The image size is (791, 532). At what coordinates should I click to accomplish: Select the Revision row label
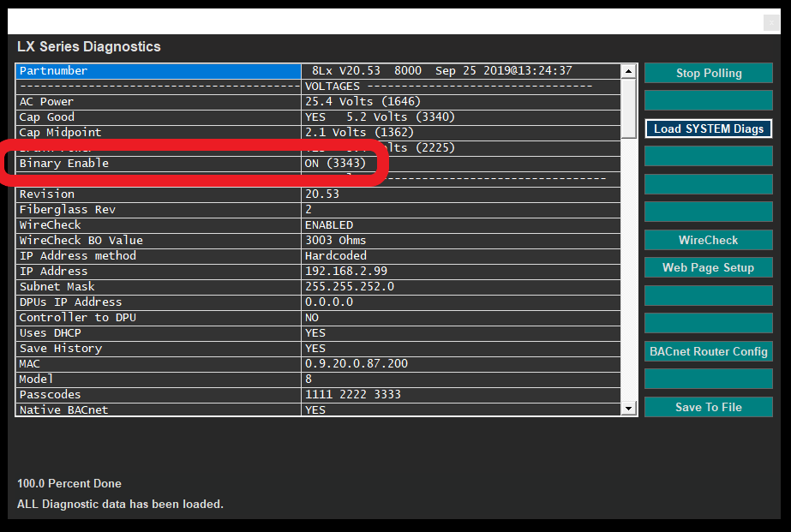pos(47,194)
